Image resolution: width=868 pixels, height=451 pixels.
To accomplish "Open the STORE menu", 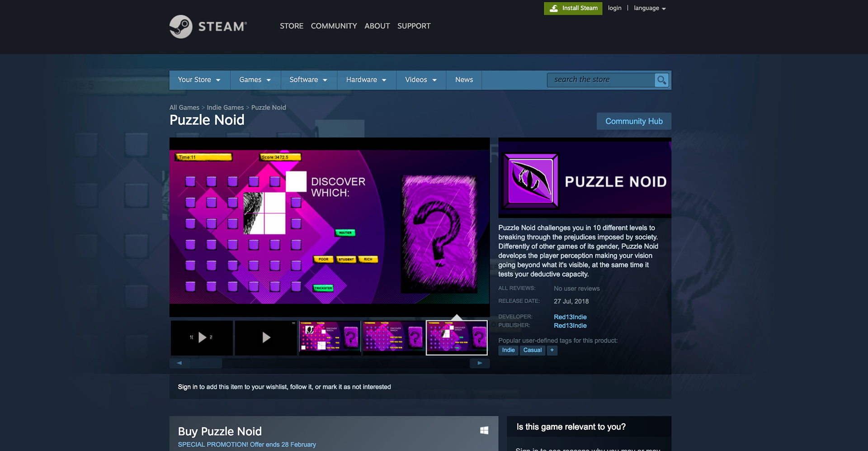I will pos(291,26).
